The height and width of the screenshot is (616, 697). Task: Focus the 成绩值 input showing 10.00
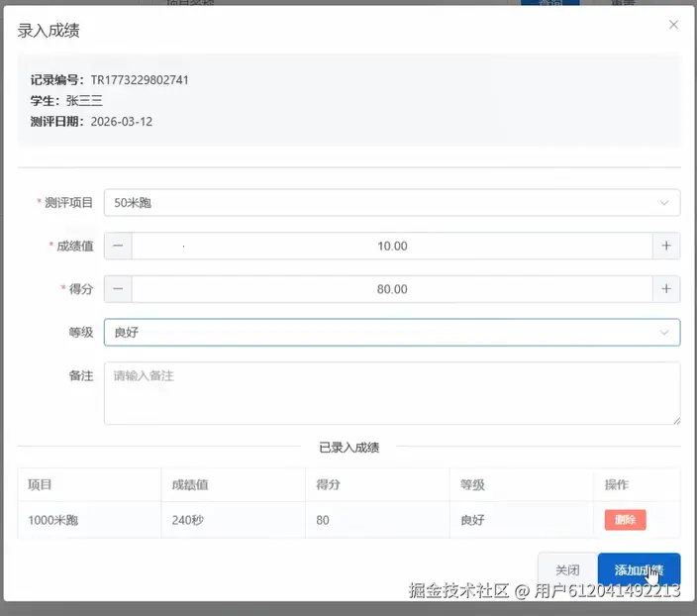[x=392, y=246]
